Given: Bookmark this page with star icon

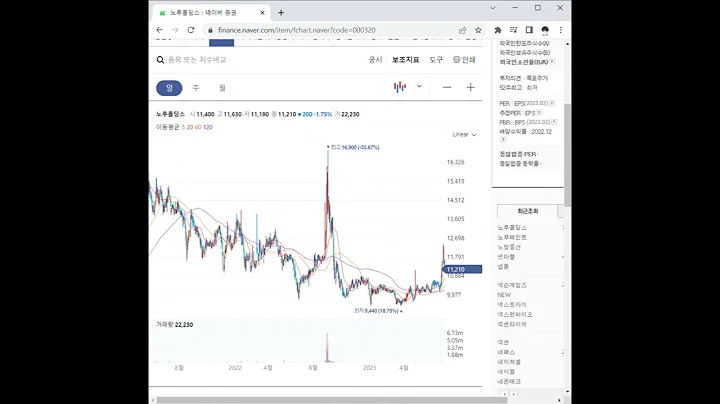Looking at the screenshot, I should click(478, 30).
